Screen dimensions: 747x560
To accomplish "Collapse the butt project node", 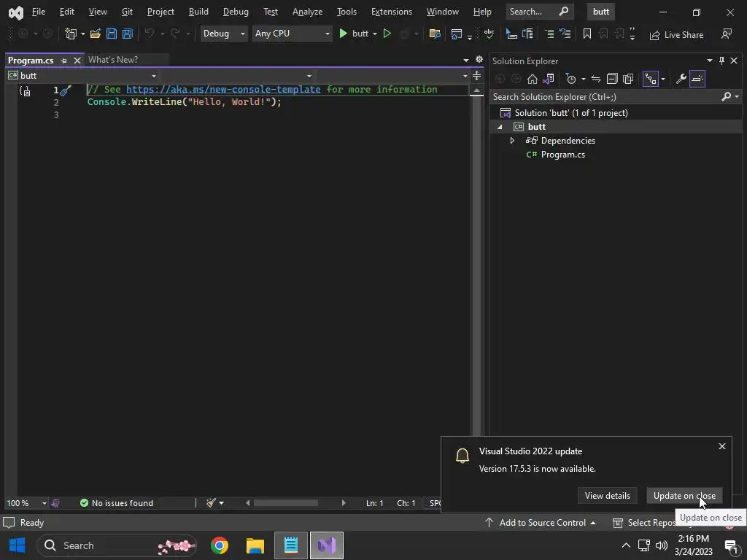I will click(x=500, y=127).
